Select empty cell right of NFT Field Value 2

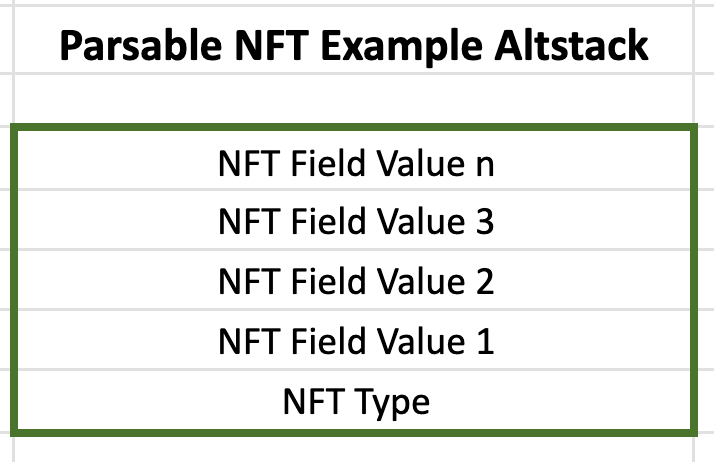point(706,282)
